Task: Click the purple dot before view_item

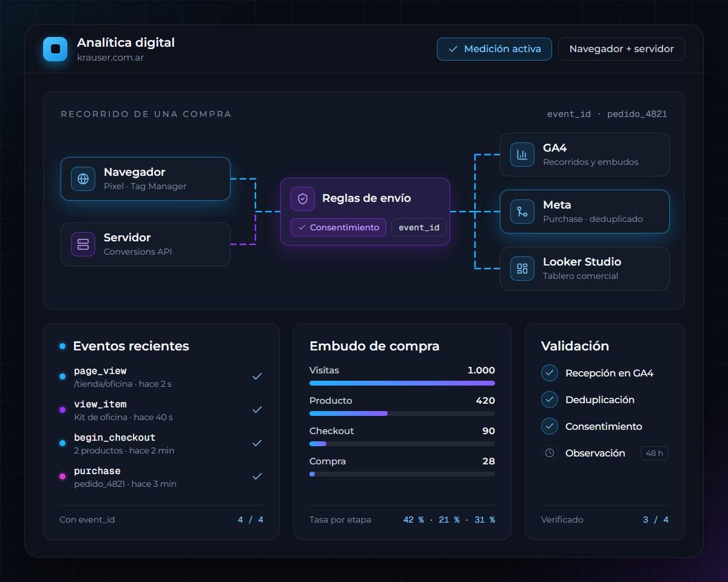Action: click(x=62, y=410)
